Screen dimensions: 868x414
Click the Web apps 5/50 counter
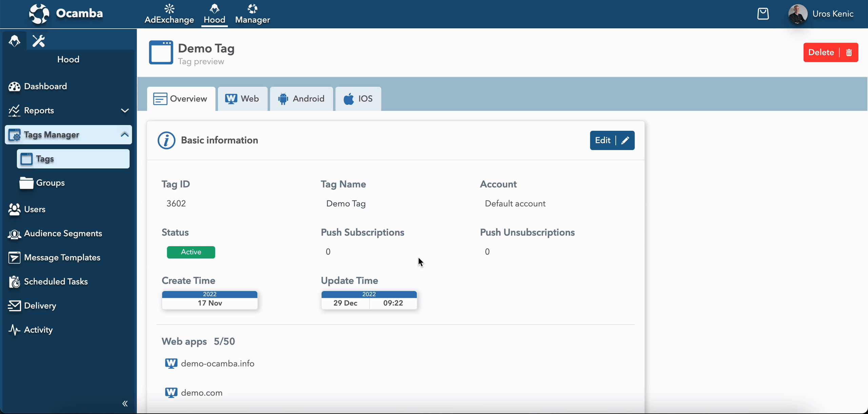pyautogui.click(x=224, y=341)
